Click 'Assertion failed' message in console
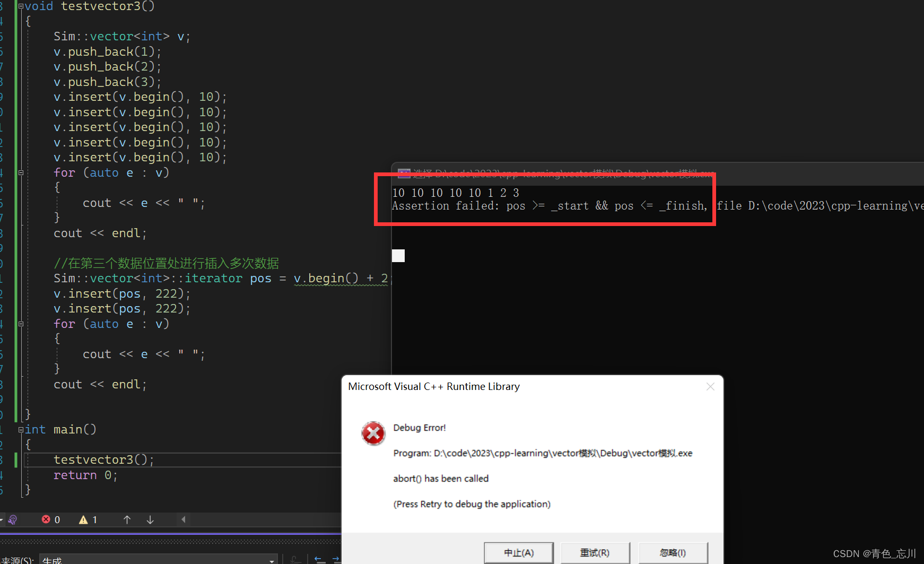Image resolution: width=924 pixels, height=564 pixels. pos(550,206)
